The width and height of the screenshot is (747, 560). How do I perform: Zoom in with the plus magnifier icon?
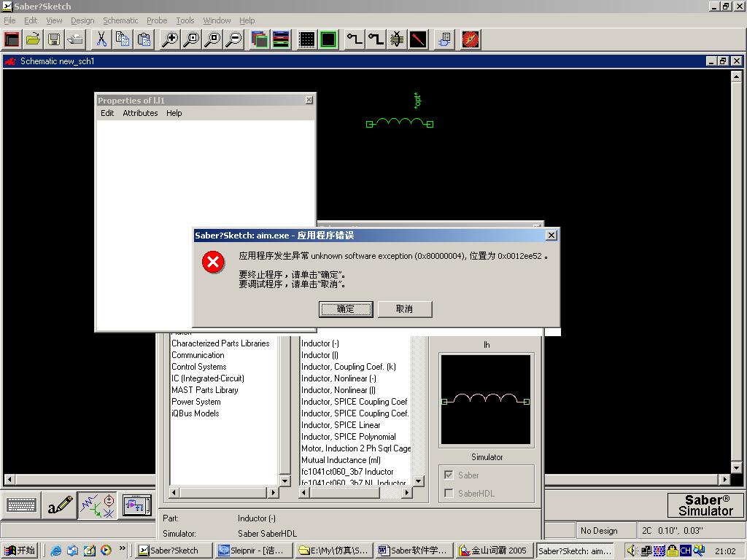(x=169, y=39)
